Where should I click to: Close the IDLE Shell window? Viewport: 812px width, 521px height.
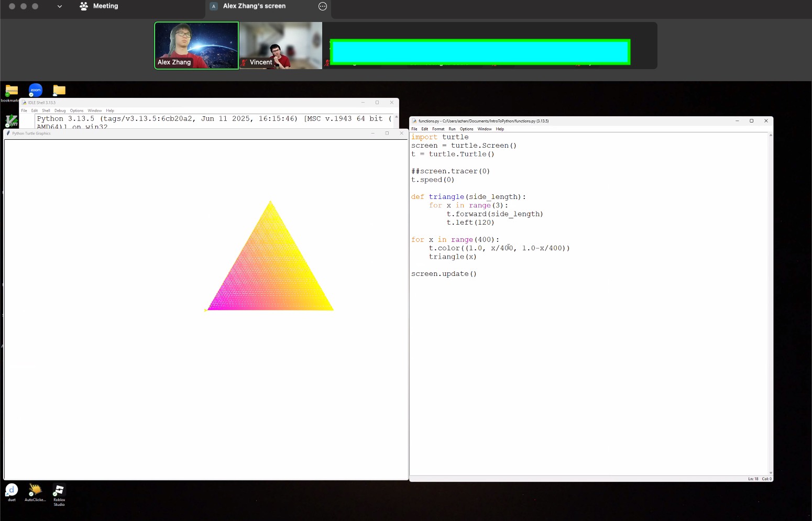click(392, 103)
